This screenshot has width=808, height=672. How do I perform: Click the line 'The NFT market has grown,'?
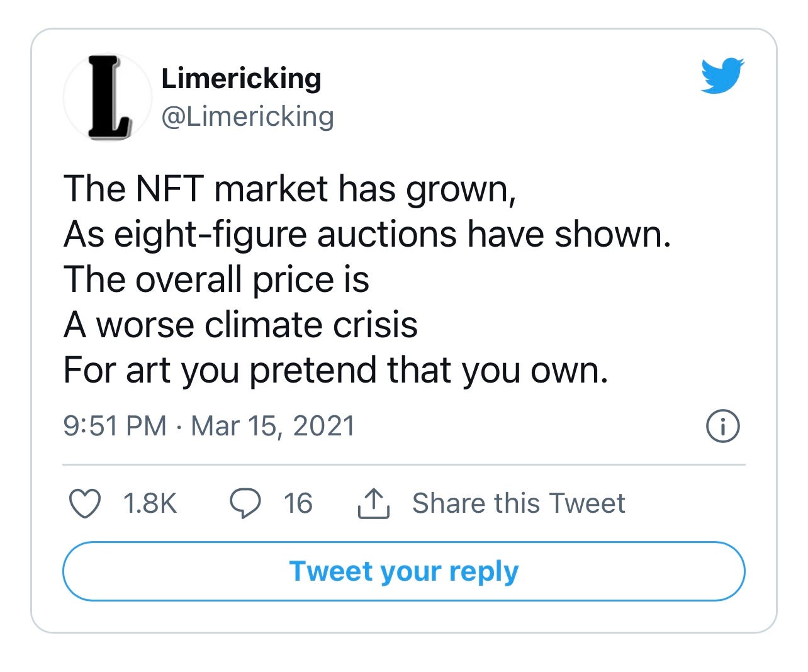290,189
